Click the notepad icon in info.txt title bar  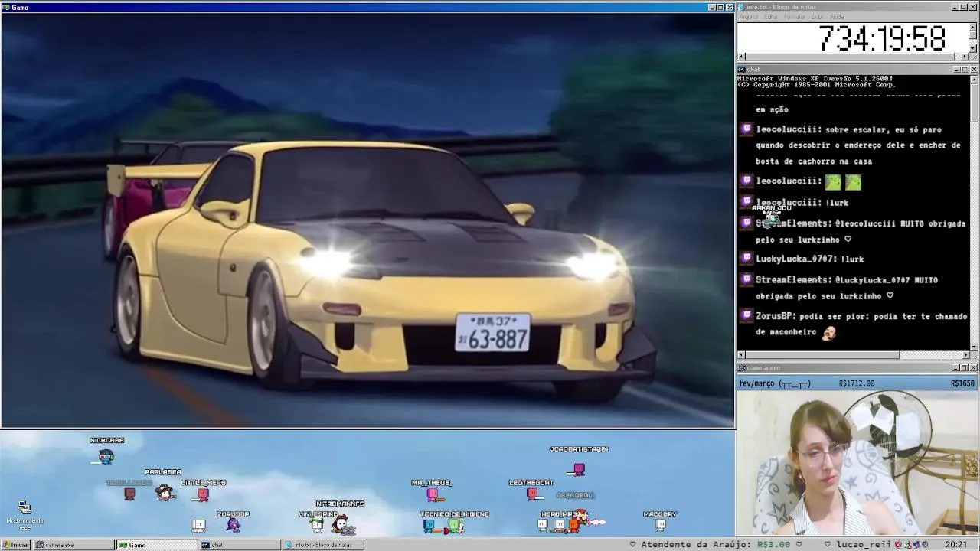pyautogui.click(x=741, y=7)
